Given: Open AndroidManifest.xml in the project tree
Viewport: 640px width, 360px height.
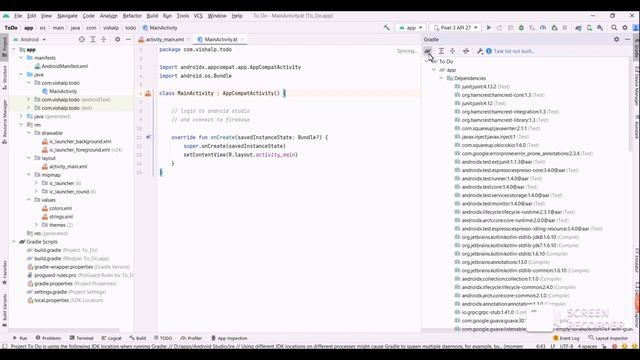Looking at the screenshot, I should [64, 66].
